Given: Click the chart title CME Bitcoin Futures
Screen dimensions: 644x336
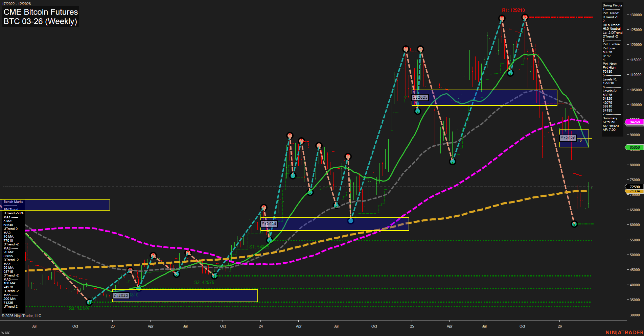Looking at the screenshot, I should pyautogui.click(x=40, y=12).
